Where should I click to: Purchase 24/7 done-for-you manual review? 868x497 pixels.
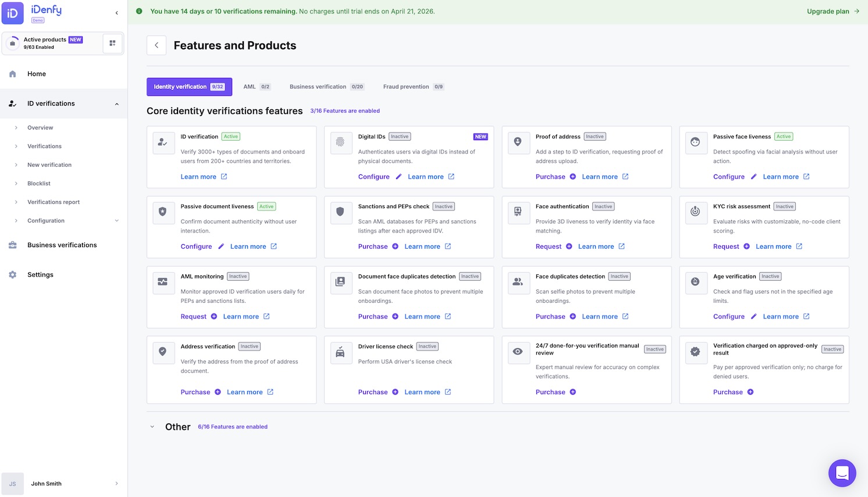coord(556,392)
